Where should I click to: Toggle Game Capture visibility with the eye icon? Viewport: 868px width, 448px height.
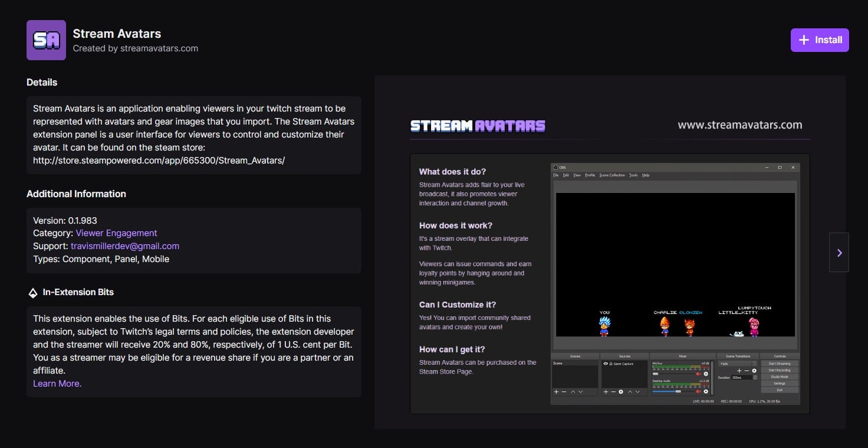[606, 364]
